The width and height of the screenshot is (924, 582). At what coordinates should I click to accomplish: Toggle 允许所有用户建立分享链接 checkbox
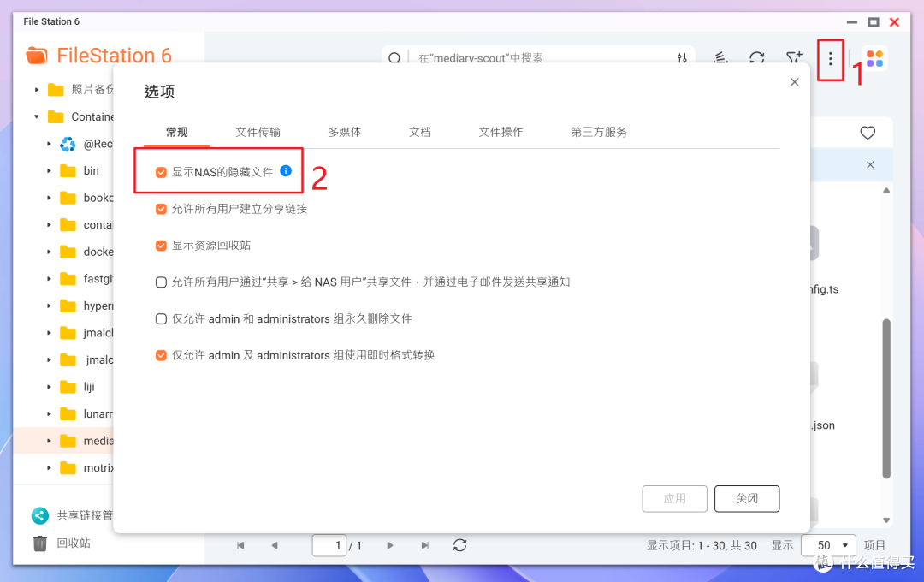(x=161, y=209)
